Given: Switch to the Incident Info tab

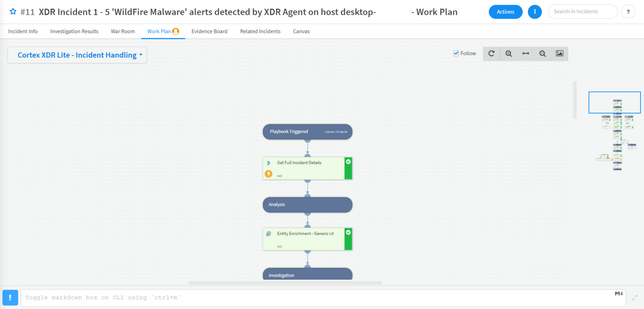Looking at the screenshot, I should 23,31.
